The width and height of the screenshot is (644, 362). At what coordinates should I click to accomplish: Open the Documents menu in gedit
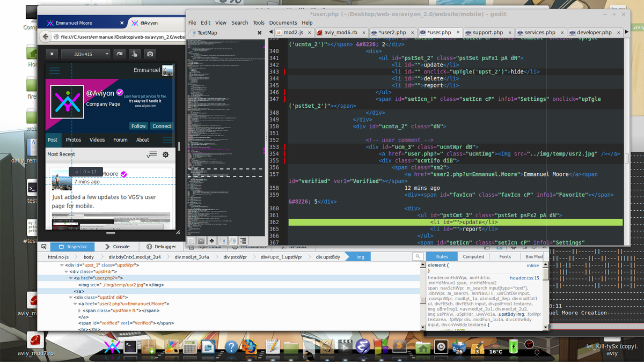click(283, 23)
